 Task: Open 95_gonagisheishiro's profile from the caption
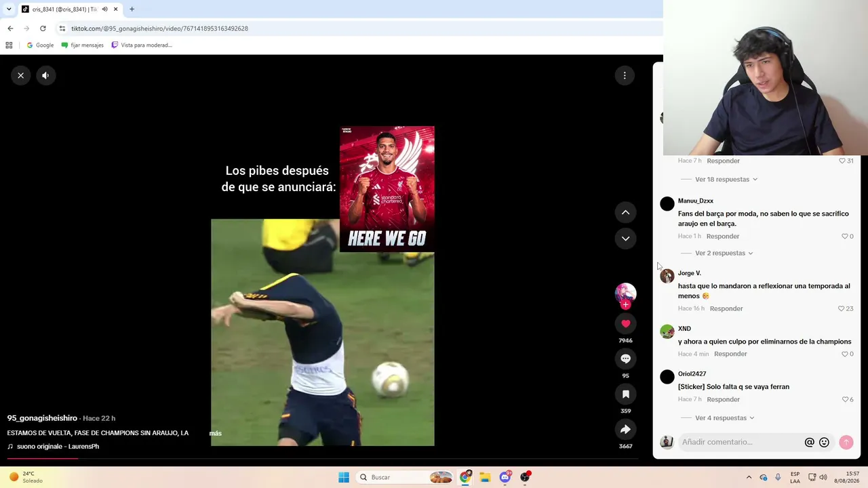pyautogui.click(x=42, y=418)
